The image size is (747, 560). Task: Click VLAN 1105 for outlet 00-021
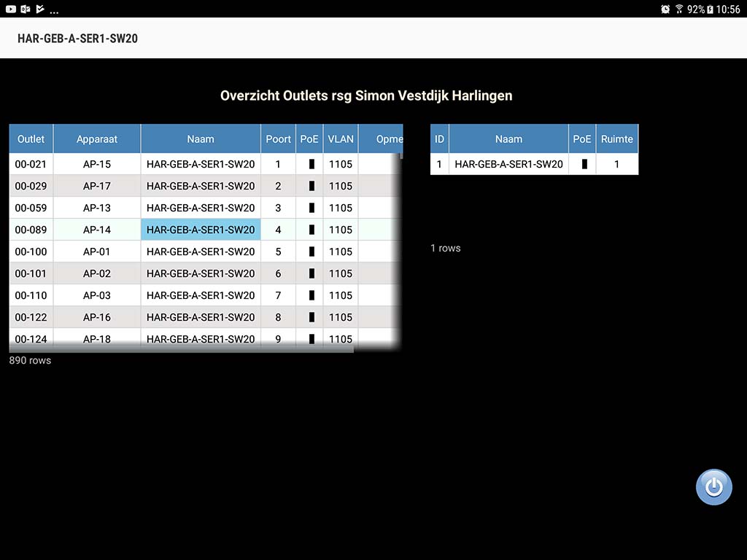[x=341, y=164]
